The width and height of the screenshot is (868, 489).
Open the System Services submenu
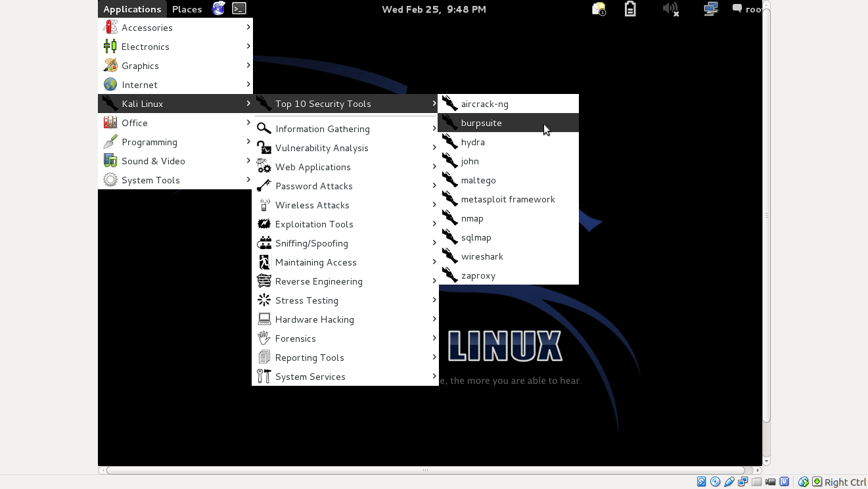(x=346, y=377)
